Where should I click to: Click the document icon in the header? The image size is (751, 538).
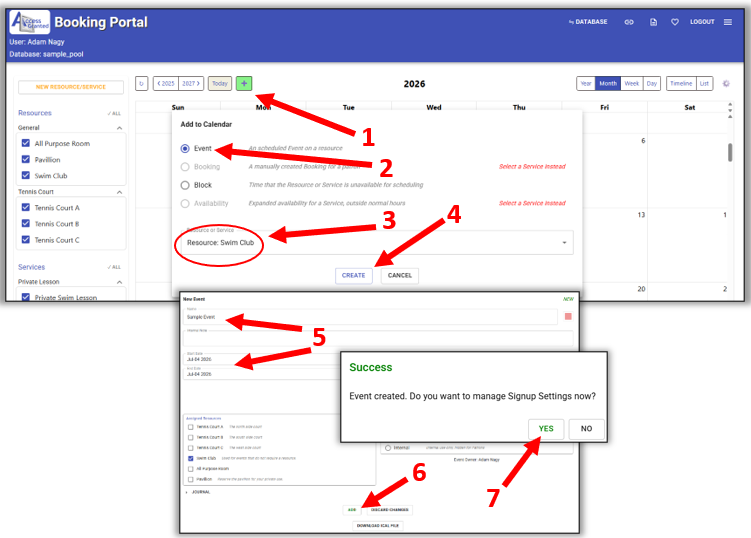pos(653,22)
